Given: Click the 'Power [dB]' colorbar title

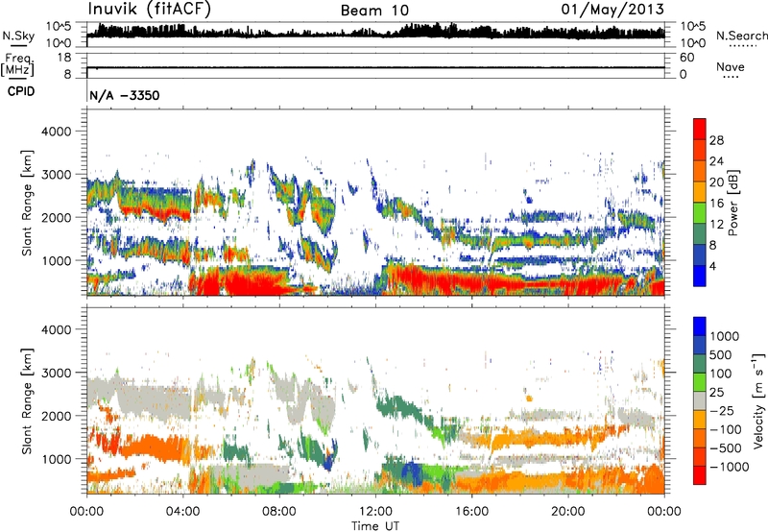Looking at the screenshot, I should pyautogui.click(x=733, y=204).
